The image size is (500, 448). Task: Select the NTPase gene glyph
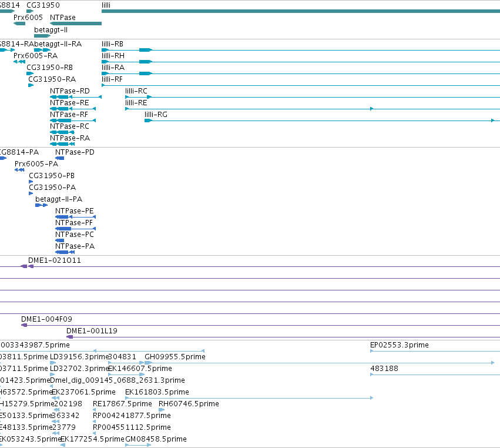click(76, 24)
